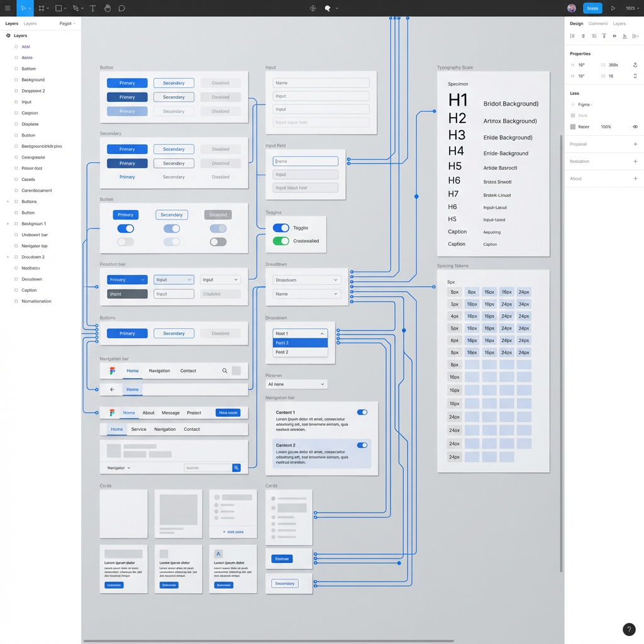644x644 pixels.
Task: Enable the Crostexalied toggle
Action: (x=281, y=241)
